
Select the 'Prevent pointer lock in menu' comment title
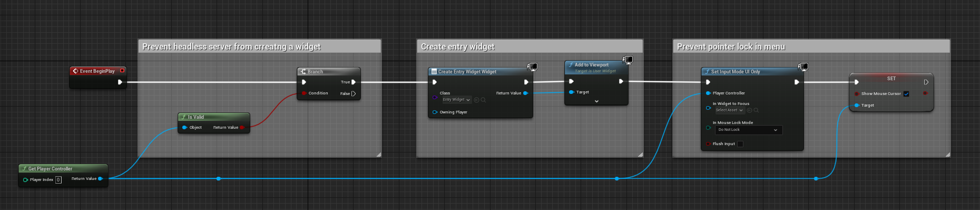(731, 47)
